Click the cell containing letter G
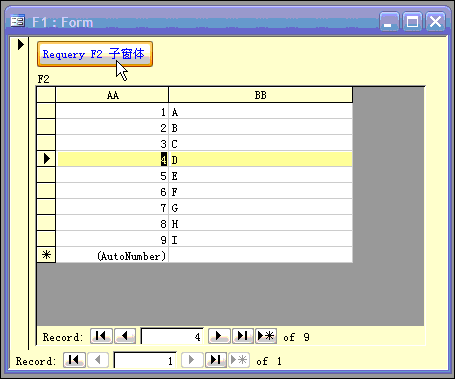This screenshot has height=379, width=455. [x=261, y=208]
